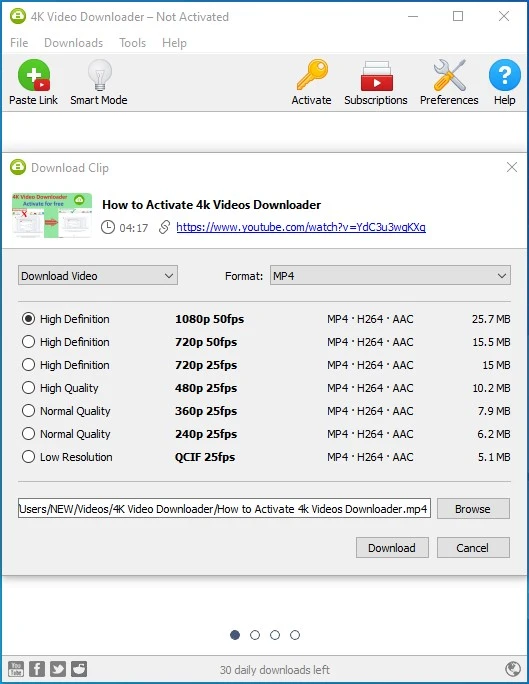Open the Download Video dropdown

(x=98, y=275)
